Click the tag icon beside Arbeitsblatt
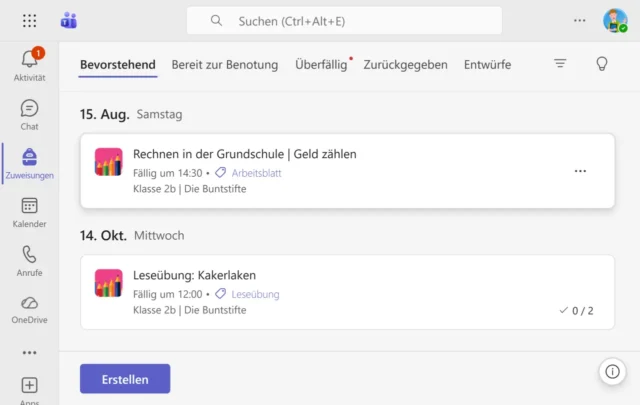640x405 pixels. tap(220, 173)
